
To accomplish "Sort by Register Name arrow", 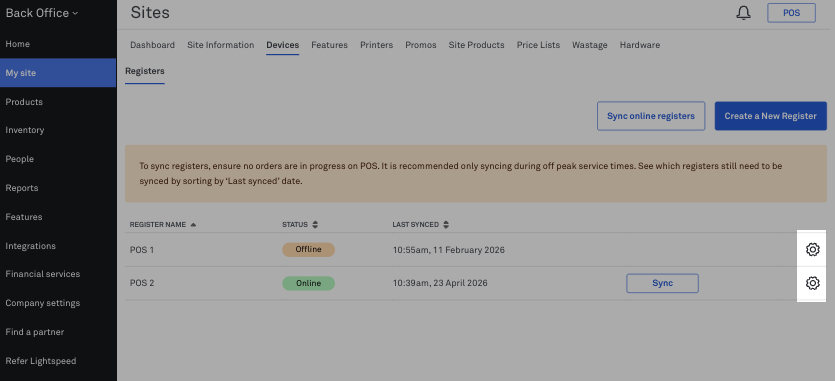I will (193, 225).
